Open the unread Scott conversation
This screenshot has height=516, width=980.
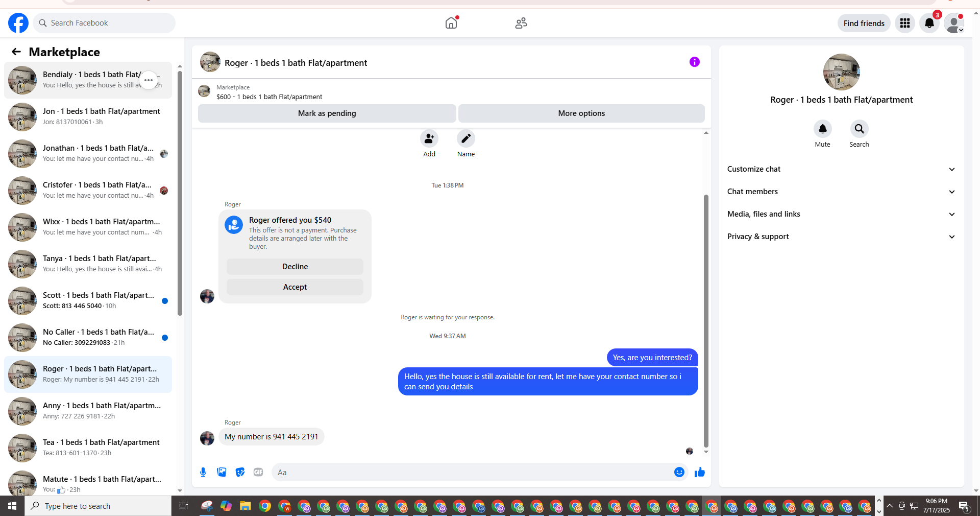(88, 301)
